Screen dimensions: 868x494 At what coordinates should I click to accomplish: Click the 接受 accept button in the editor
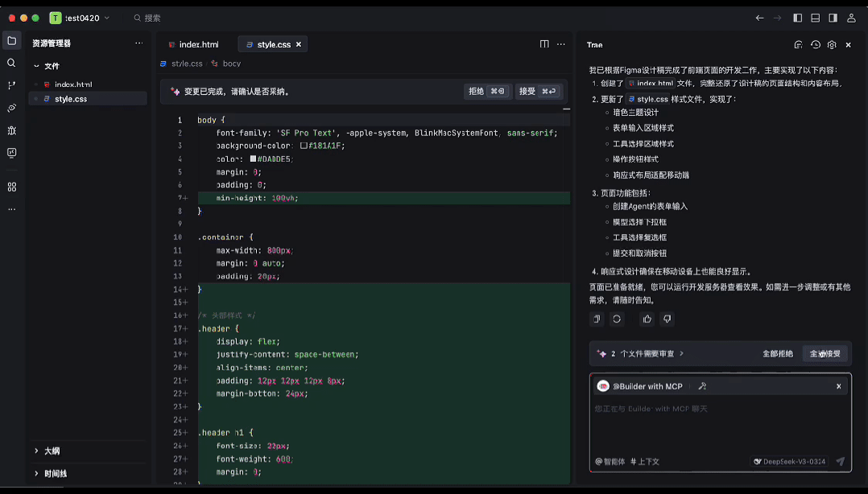[538, 92]
